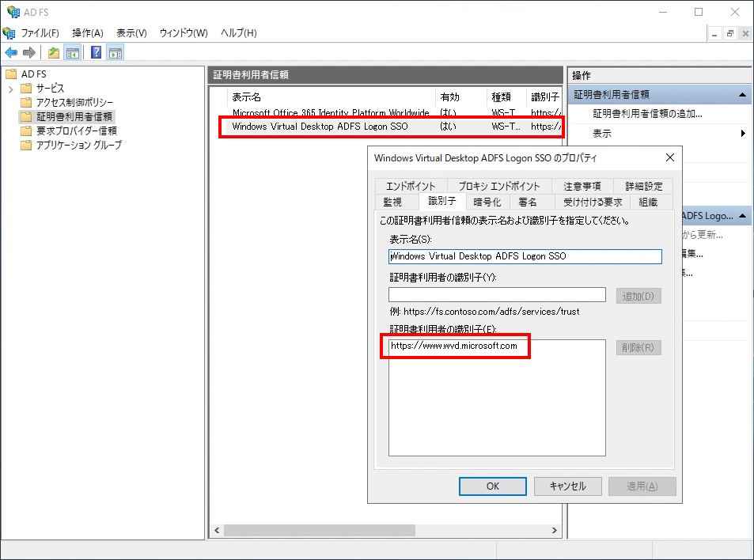
Task: Click the Up one level folder icon
Action: tap(54, 52)
